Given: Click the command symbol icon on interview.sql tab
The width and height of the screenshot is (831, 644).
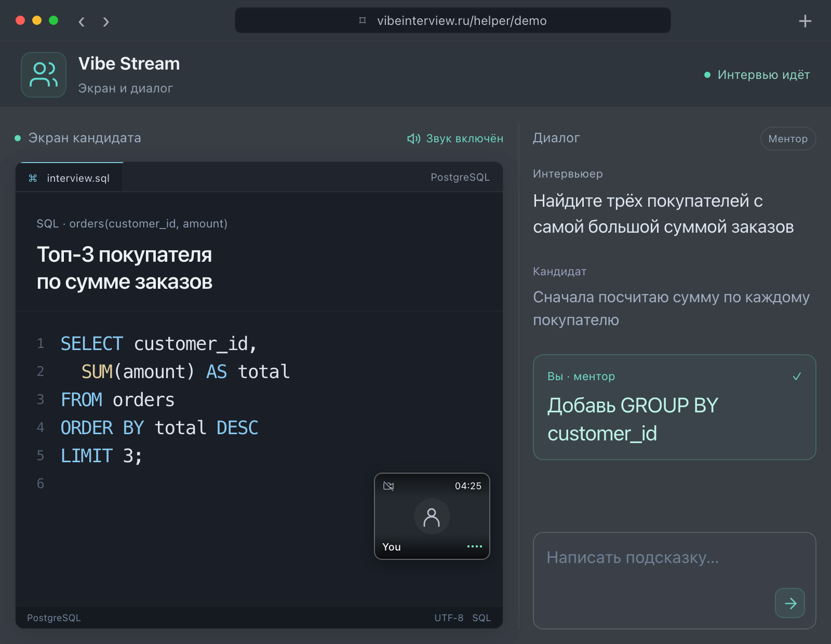Looking at the screenshot, I should [33, 178].
